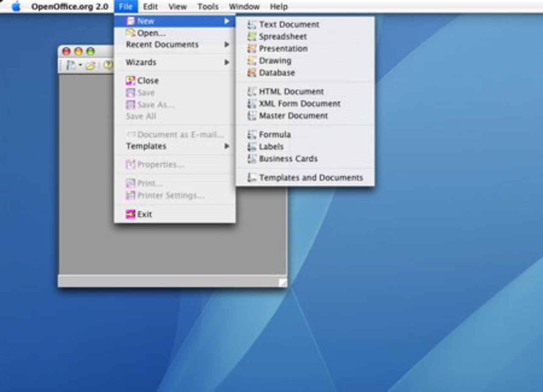Open the Tools menu
This screenshot has height=392, width=543.
207,6
